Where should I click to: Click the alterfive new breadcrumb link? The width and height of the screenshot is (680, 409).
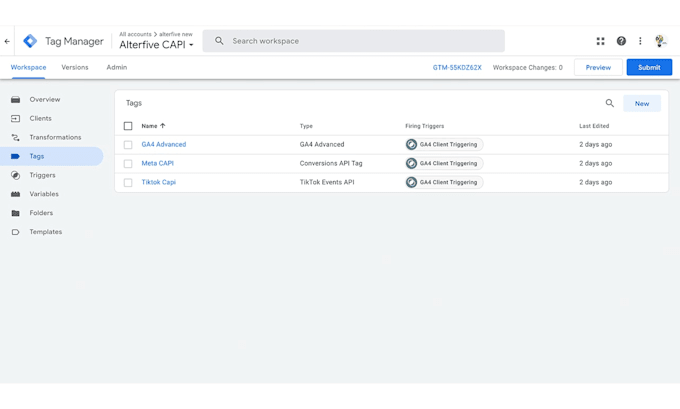point(176,34)
